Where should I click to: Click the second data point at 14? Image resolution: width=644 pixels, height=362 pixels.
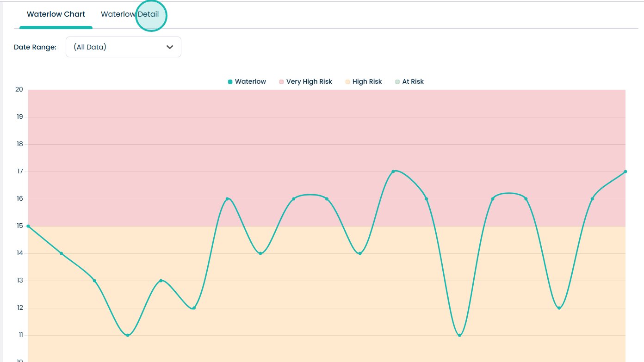click(x=61, y=253)
